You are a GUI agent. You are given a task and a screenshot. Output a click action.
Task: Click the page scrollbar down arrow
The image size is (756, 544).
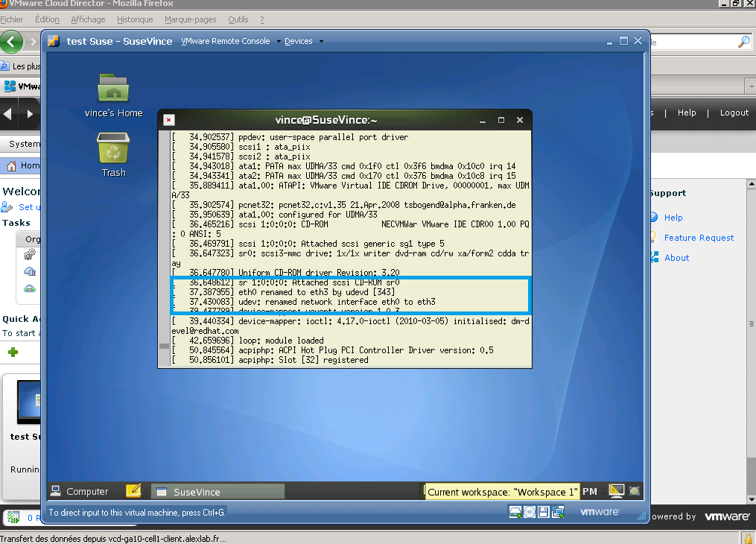(x=752, y=499)
